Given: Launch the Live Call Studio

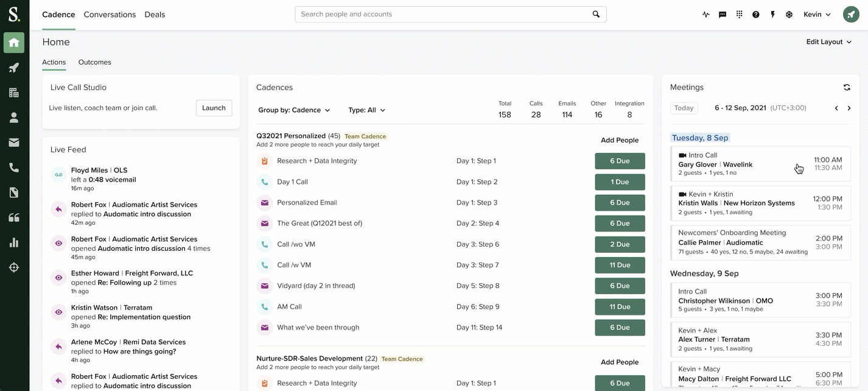Looking at the screenshot, I should tap(214, 108).
